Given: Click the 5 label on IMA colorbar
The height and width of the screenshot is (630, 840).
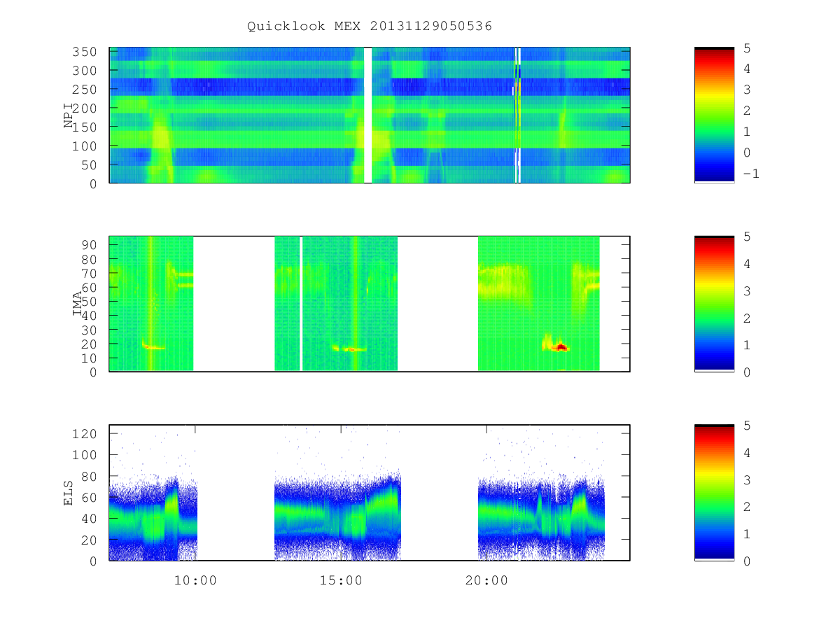Looking at the screenshot, I should click(747, 237).
